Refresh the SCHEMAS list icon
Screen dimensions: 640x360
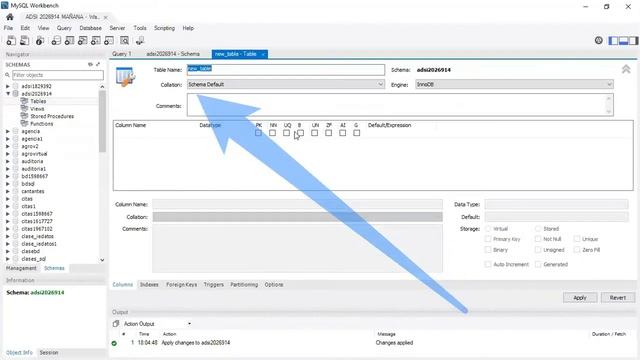pyautogui.click(x=90, y=64)
